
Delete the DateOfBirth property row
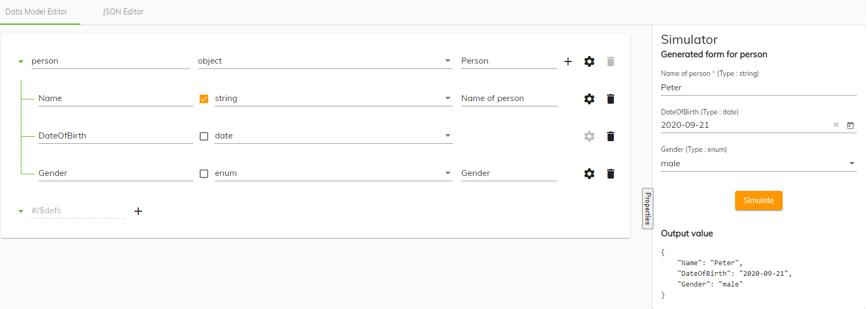[611, 136]
